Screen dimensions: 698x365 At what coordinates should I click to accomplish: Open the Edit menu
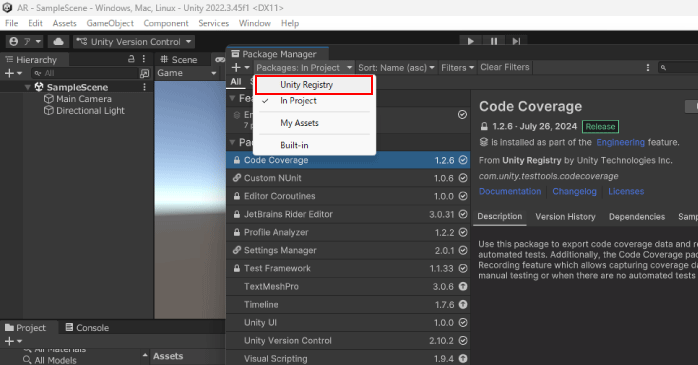35,23
